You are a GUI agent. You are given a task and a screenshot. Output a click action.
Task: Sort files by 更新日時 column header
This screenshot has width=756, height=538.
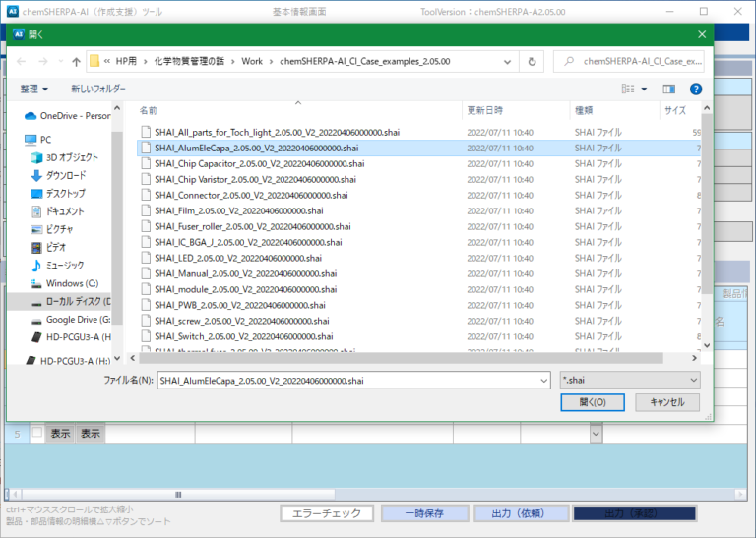(487, 110)
